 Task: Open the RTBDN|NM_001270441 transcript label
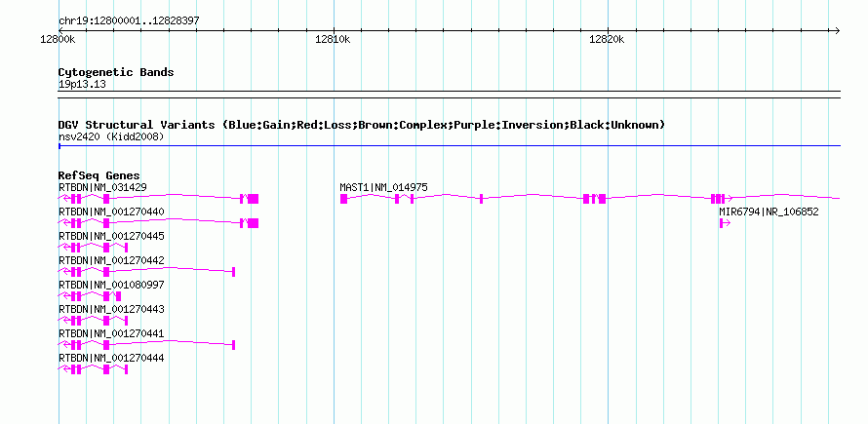[x=111, y=333]
